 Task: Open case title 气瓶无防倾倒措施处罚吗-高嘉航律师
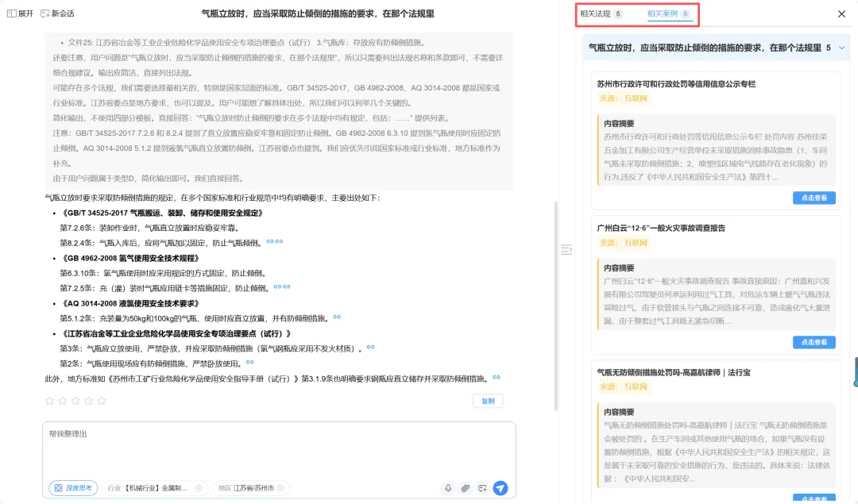[x=674, y=373]
